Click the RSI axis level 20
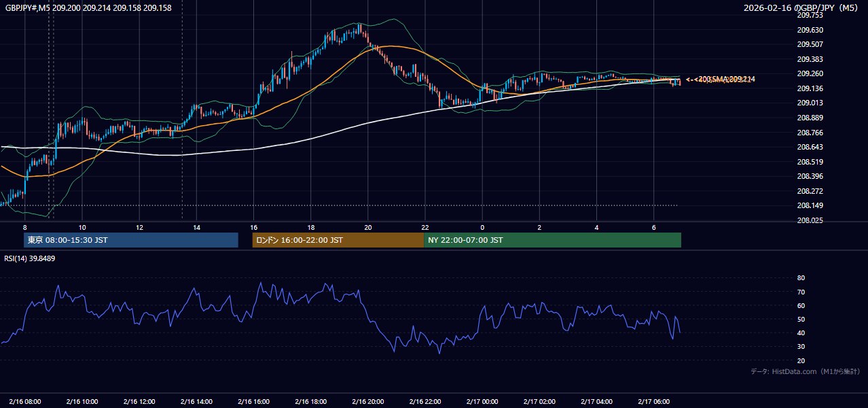The width and height of the screenshot is (868, 408). pos(801,360)
